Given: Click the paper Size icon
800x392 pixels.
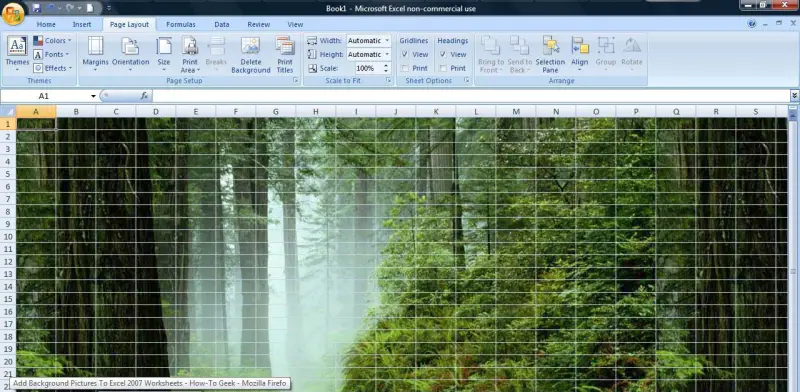Looking at the screenshot, I should point(164,46).
